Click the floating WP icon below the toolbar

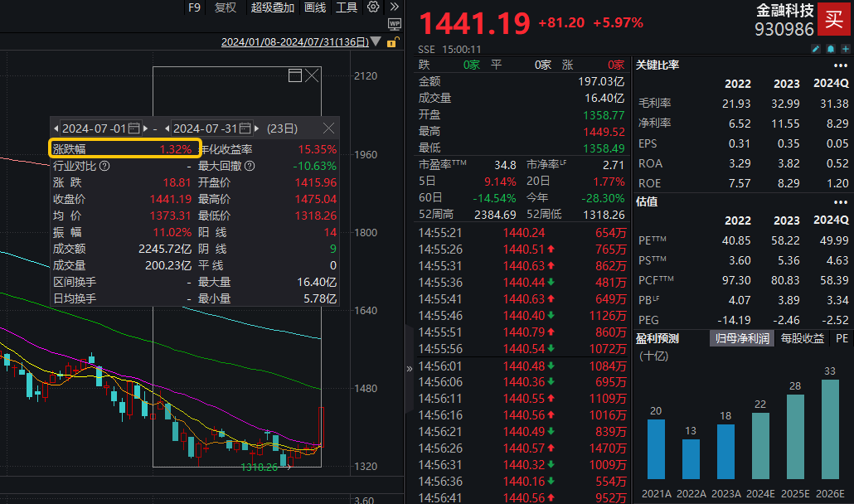395,24
